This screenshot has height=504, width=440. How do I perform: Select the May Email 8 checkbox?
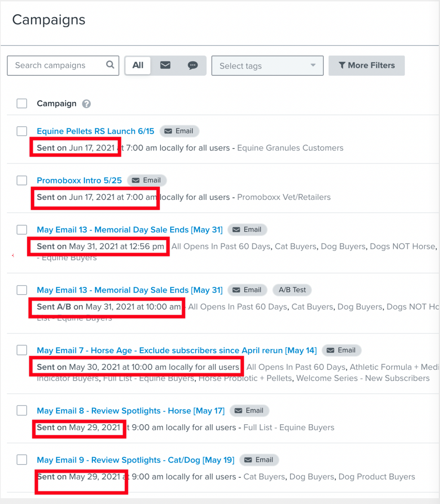[x=22, y=410]
